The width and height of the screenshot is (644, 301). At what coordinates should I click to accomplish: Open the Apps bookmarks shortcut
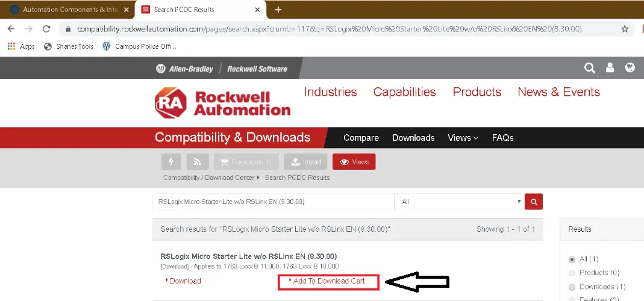click(x=21, y=46)
